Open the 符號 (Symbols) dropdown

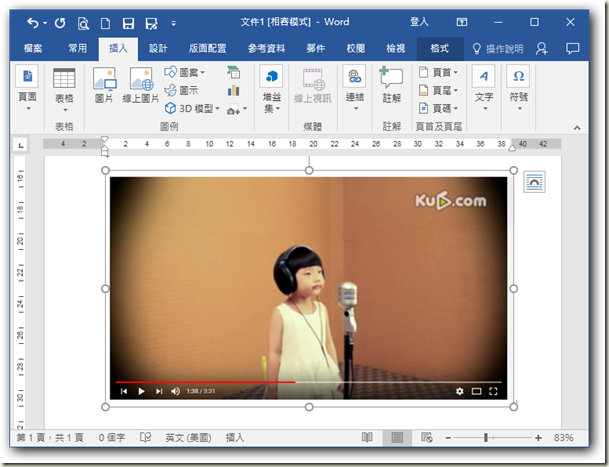tap(518, 84)
